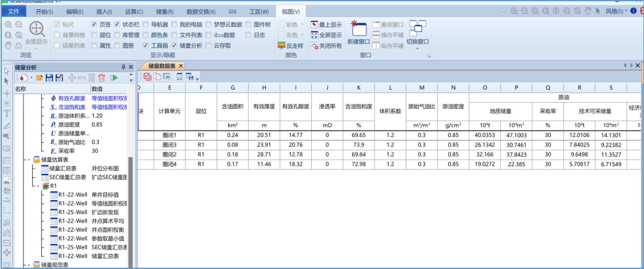Enable the 导航器 checkbox
The image size is (644, 269).
point(146,24)
